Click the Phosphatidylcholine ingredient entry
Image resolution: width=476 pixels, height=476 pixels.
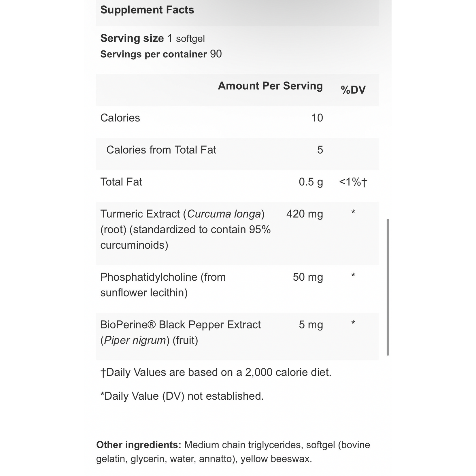pyautogui.click(x=163, y=285)
